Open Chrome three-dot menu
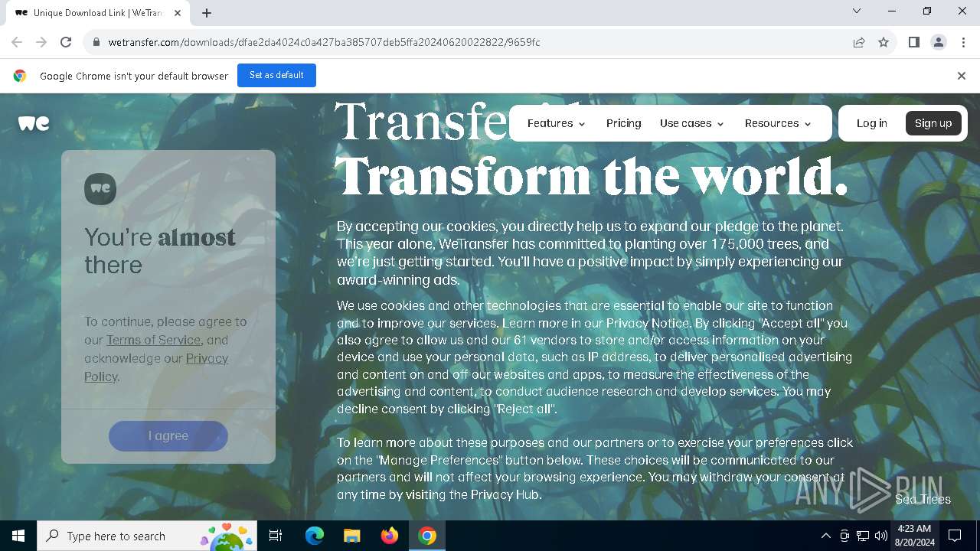The height and width of the screenshot is (551, 980). click(962, 42)
